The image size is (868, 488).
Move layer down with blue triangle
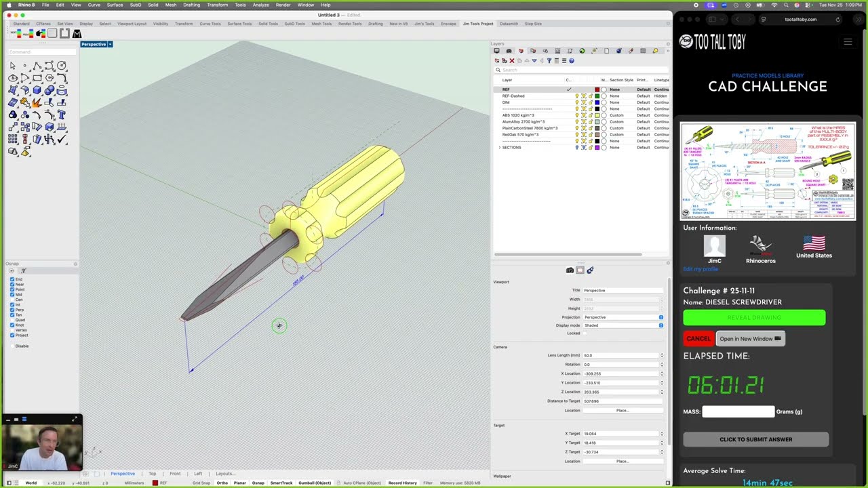click(x=534, y=61)
